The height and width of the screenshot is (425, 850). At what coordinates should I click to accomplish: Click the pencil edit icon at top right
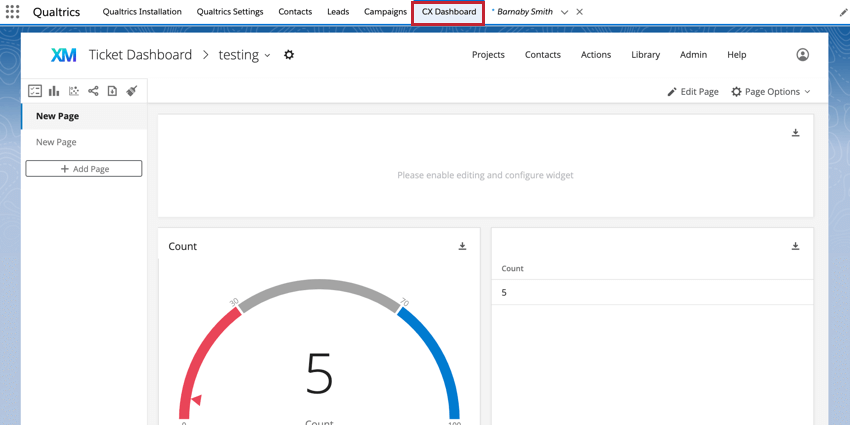pos(843,12)
